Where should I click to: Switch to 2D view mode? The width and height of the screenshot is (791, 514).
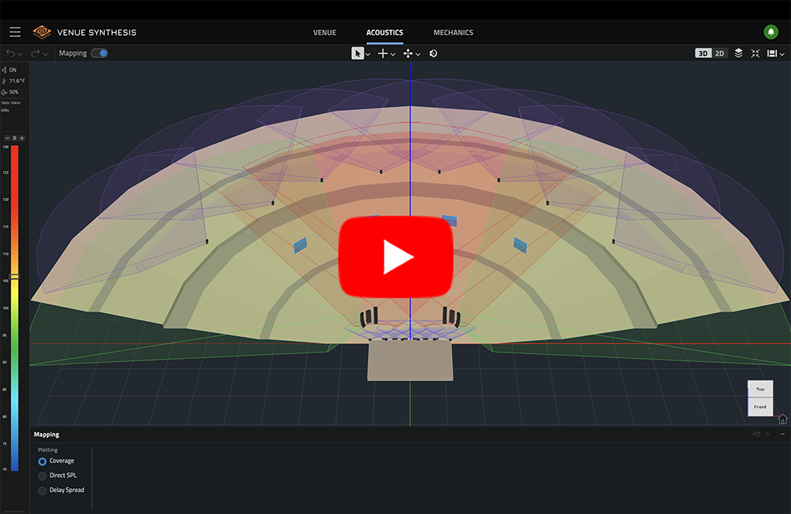720,53
